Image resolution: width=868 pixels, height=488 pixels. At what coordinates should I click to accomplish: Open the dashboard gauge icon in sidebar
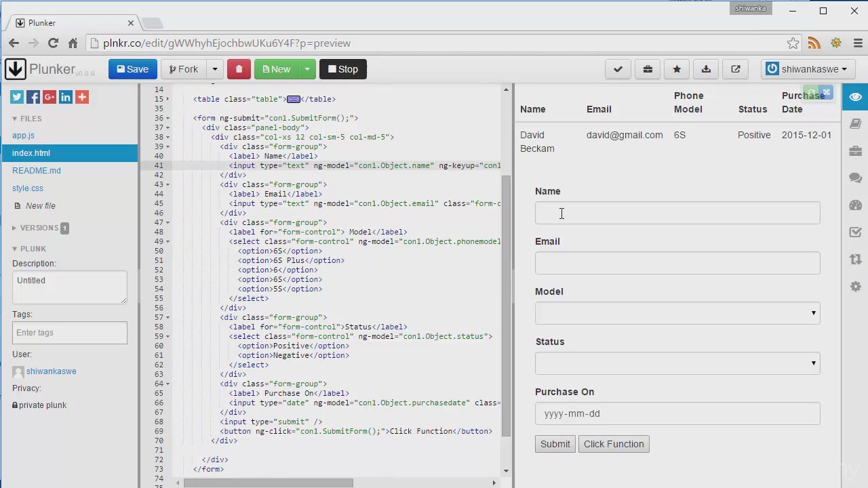[x=855, y=205]
